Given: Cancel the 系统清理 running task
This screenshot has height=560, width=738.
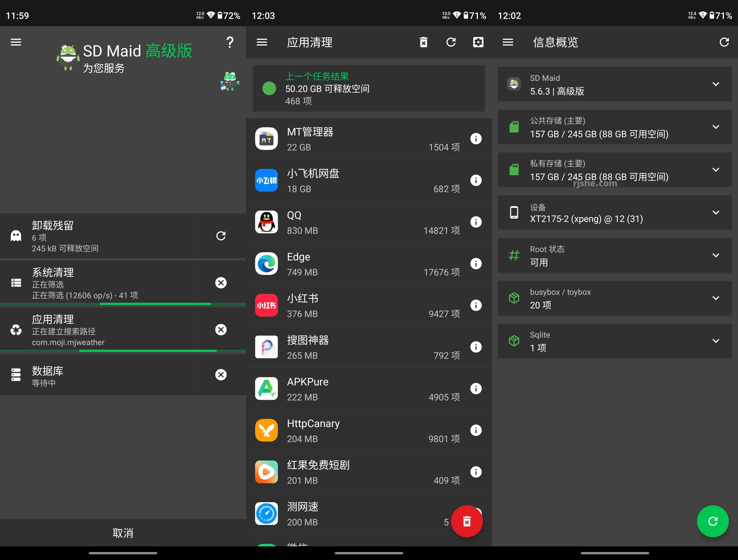Looking at the screenshot, I should 221,283.
